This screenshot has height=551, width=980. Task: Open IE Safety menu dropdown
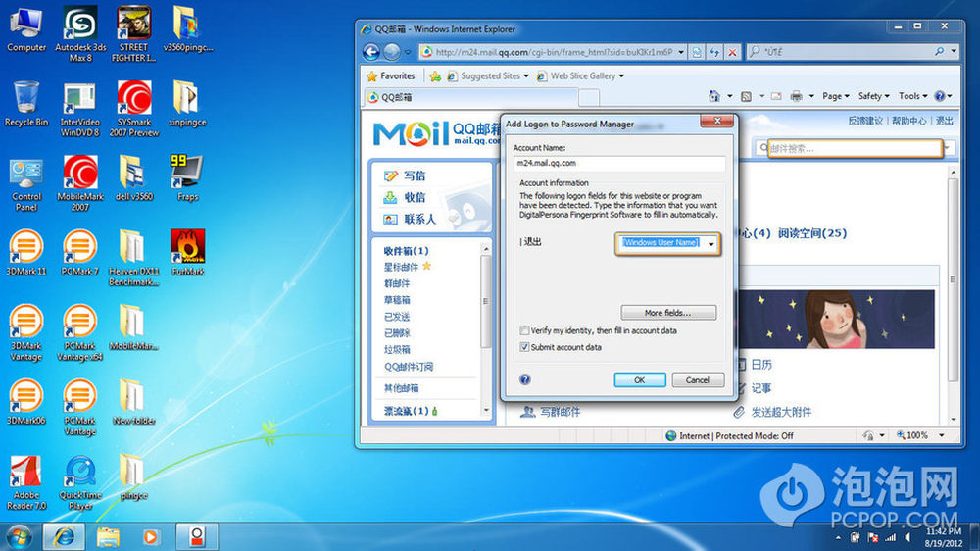pyautogui.click(x=873, y=96)
